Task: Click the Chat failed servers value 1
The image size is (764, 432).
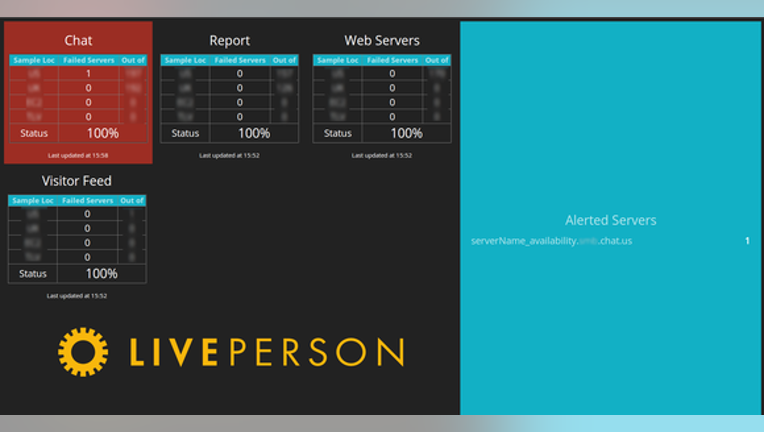Action: (x=89, y=74)
